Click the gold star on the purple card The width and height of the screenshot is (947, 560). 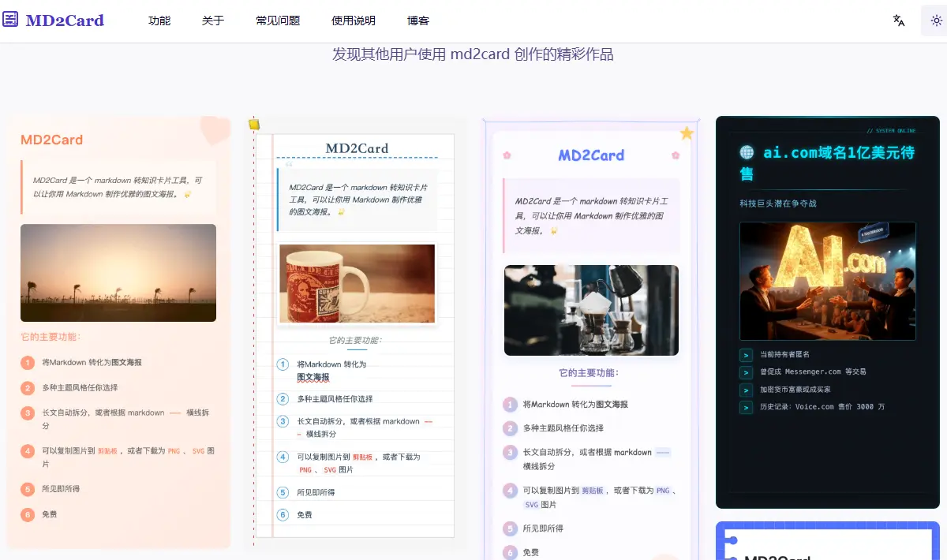coord(687,133)
